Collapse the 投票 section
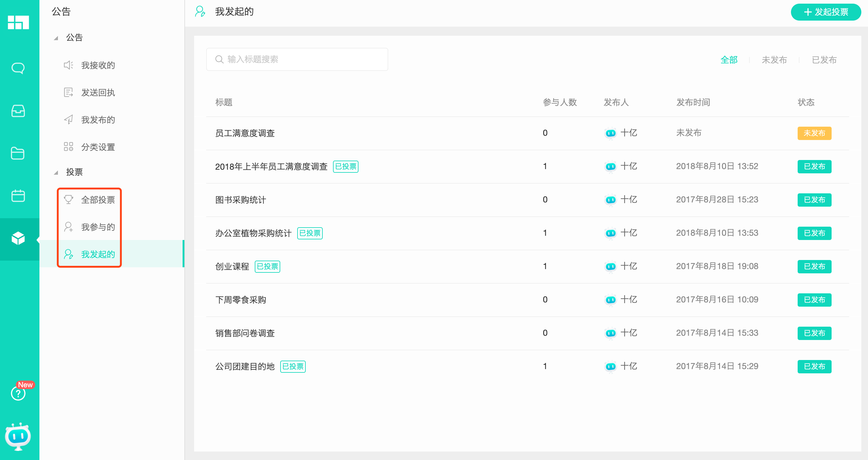This screenshot has width=868, height=460. (x=56, y=172)
